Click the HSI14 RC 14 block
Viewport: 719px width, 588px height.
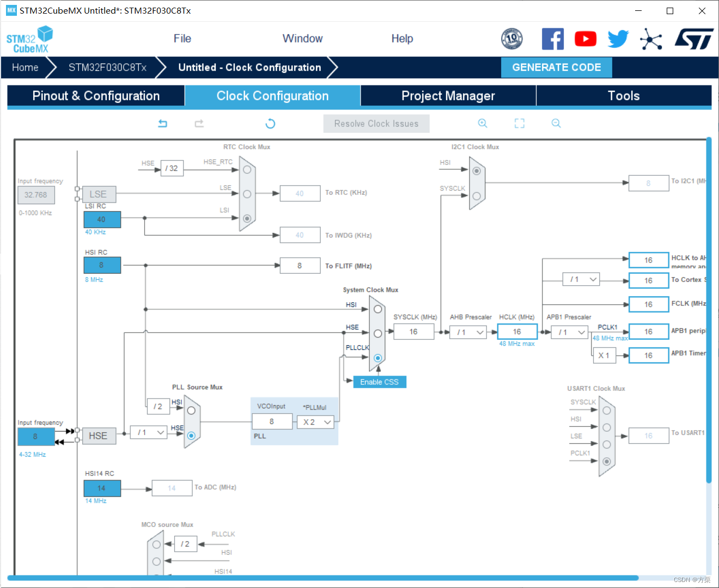102,488
